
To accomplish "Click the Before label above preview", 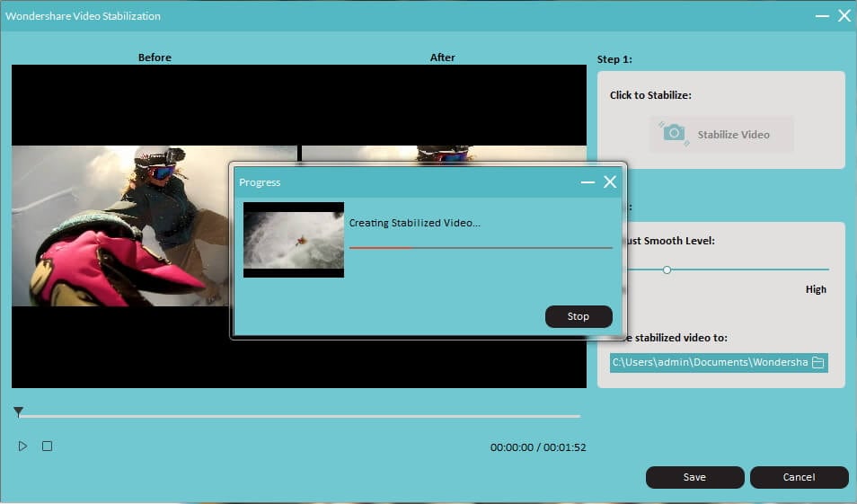I will click(x=155, y=57).
